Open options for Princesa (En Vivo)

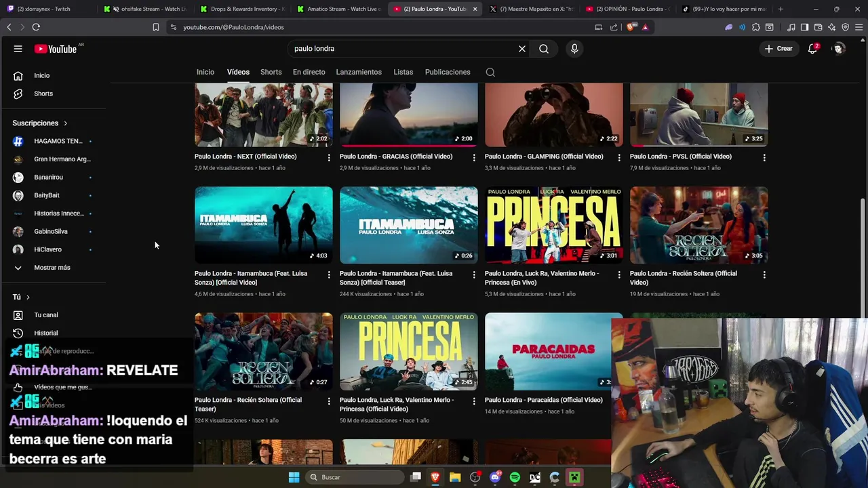coord(618,274)
